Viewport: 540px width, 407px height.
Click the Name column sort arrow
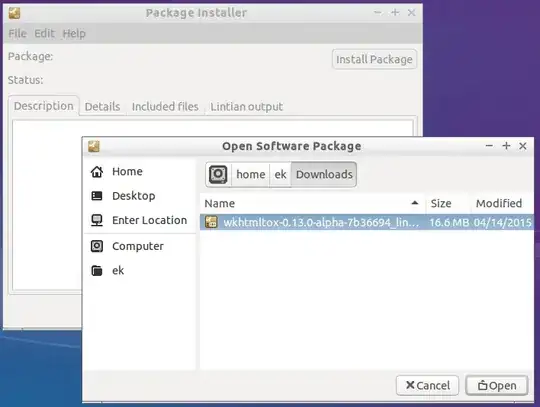click(x=415, y=203)
